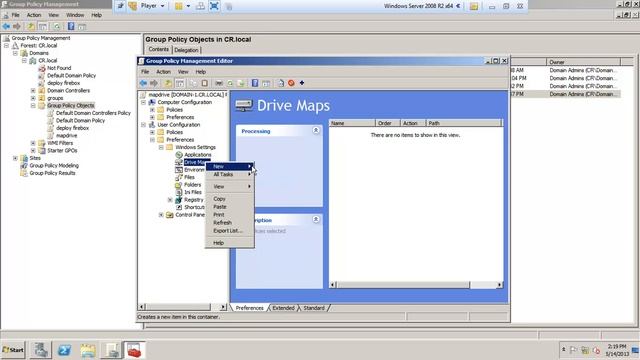Image resolution: width=640 pixels, height=360 pixels.
Task: Click the Path column header
Action: point(463,123)
